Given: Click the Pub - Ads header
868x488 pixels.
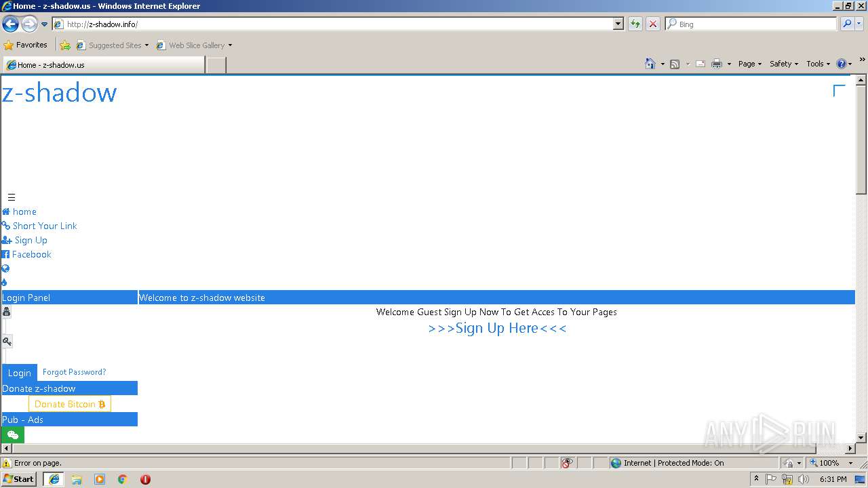Looking at the screenshot, I should (x=70, y=420).
